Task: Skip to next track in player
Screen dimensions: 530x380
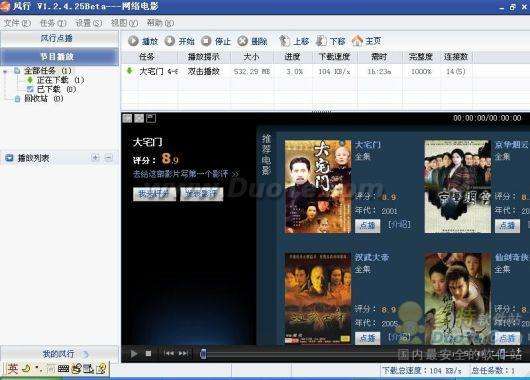Action: (184, 353)
